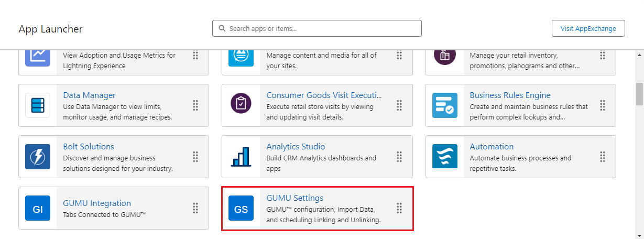Select the Bolt Solutions title link

click(x=89, y=146)
